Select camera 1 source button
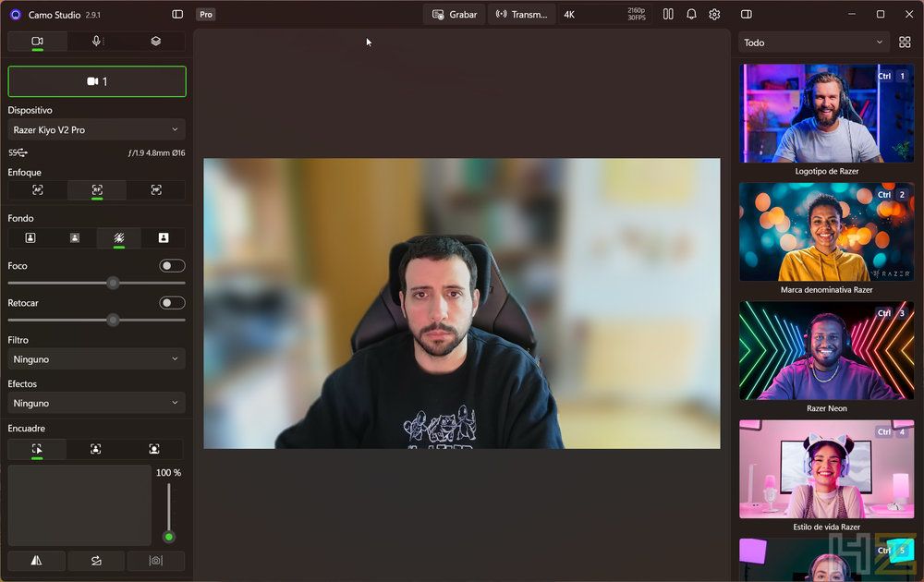Image resolution: width=924 pixels, height=582 pixels. (97, 81)
